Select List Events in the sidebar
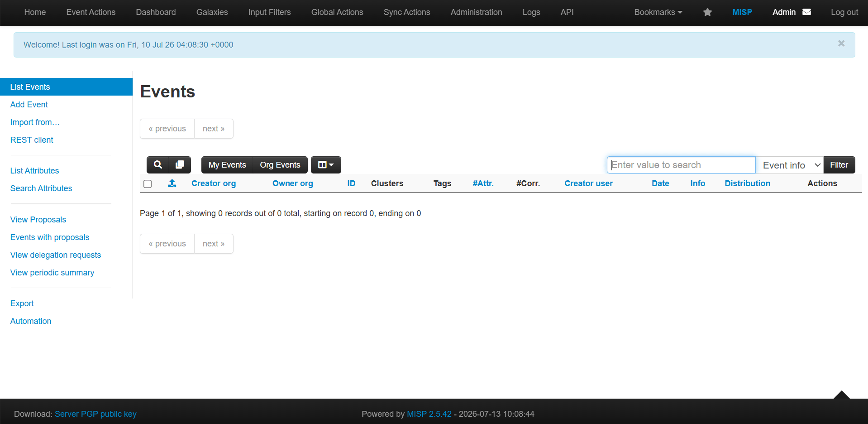This screenshot has width=868, height=424. 66,87
